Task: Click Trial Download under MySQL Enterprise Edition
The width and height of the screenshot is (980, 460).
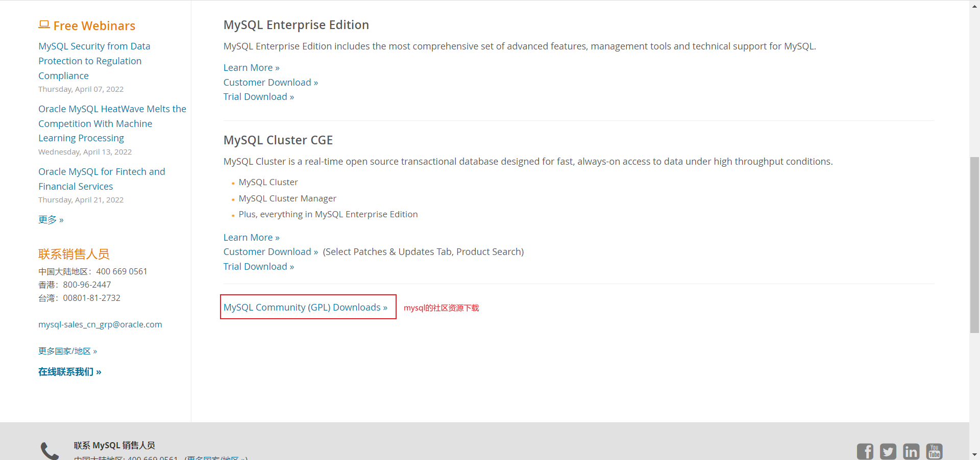Action: pyautogui.click(x=259, y=97)
